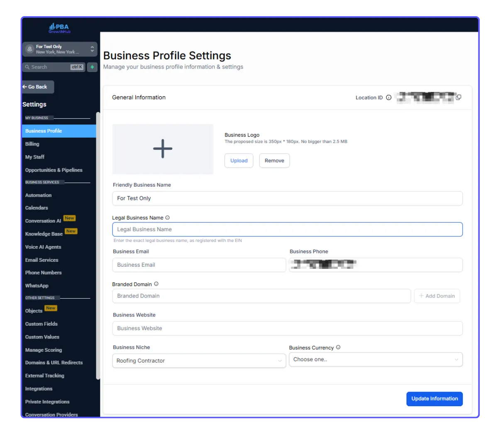This screenshot has height=448, width=498.
Task: Copy the Location ID with copy icon
Action: click(459, 97)
